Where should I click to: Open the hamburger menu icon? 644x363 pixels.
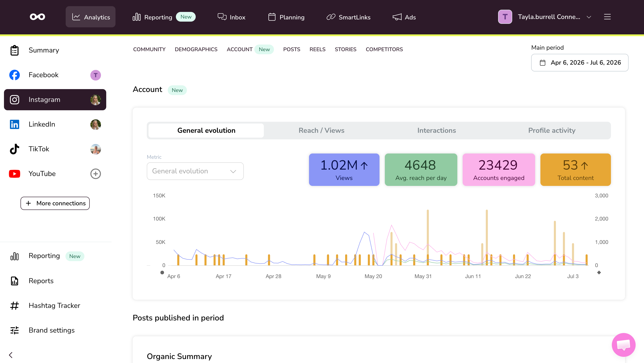click(607, 17)
